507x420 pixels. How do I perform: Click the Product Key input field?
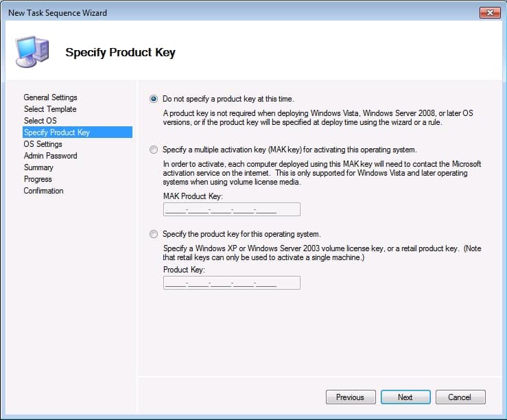[x=231, y=283]
